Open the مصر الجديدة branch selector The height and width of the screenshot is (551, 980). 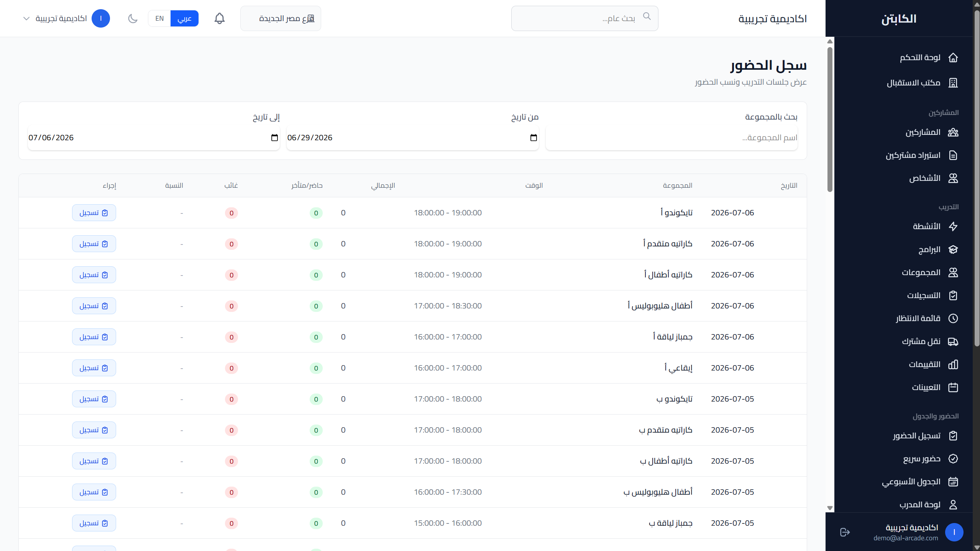281,18
